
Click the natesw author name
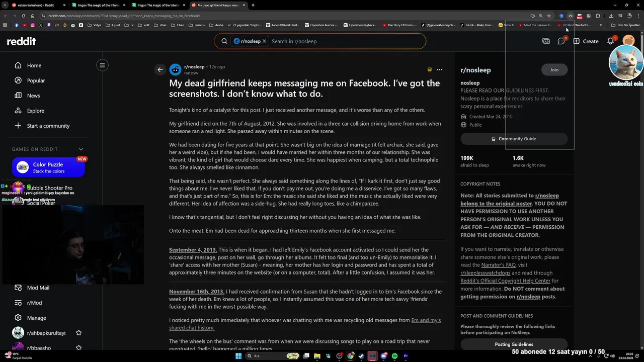(191, 73)
